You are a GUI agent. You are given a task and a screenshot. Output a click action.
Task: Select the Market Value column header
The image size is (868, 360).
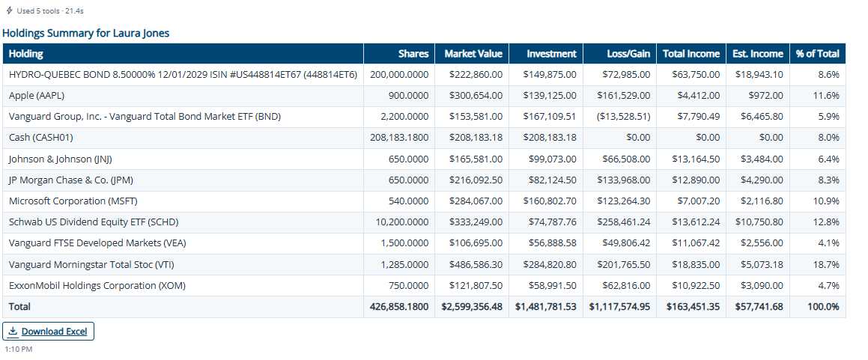point(473,54)
